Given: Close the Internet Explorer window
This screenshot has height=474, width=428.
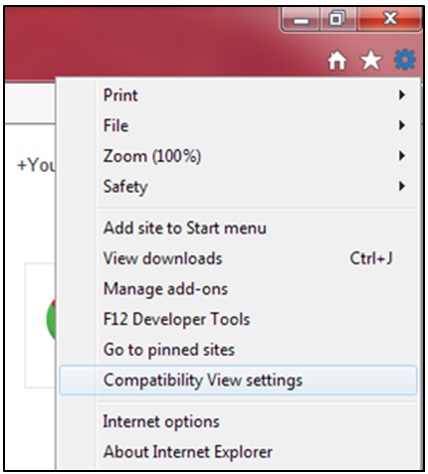Looking at the screenshot, I should [390, 19].
